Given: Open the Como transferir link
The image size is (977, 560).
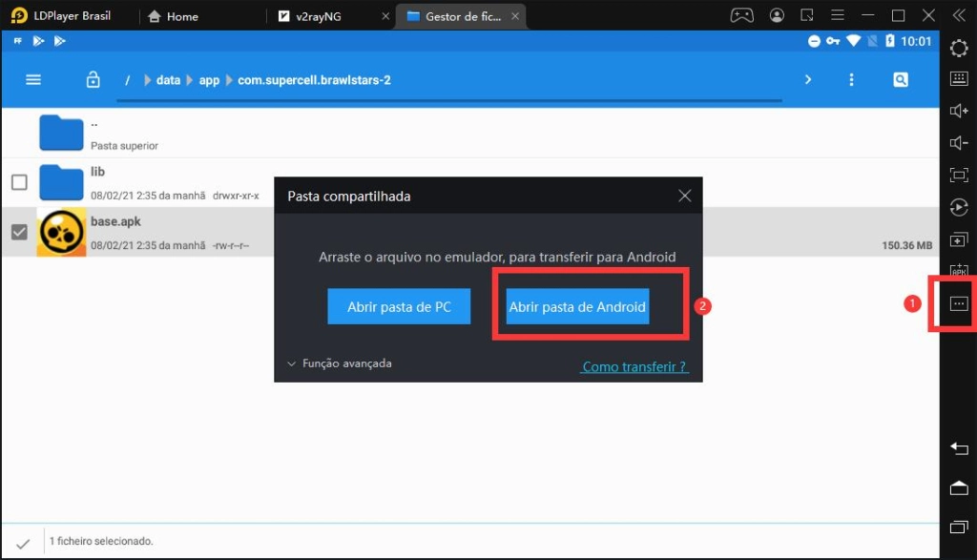Looking at the screenshot, I should [x=634, y=366].
